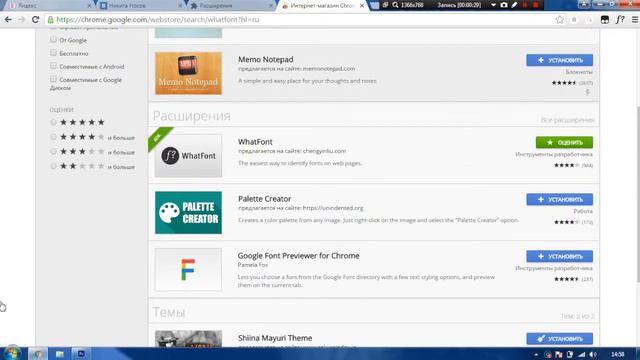640x360 pixels.
Task: Click the Palette Creator star rating
Action: (x=567, y=222)
